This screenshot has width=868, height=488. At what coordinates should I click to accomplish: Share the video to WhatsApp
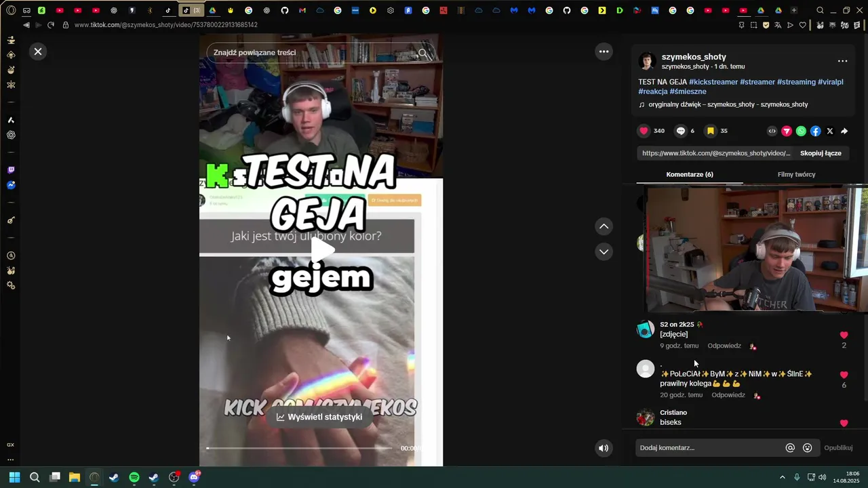coord(801,131)
